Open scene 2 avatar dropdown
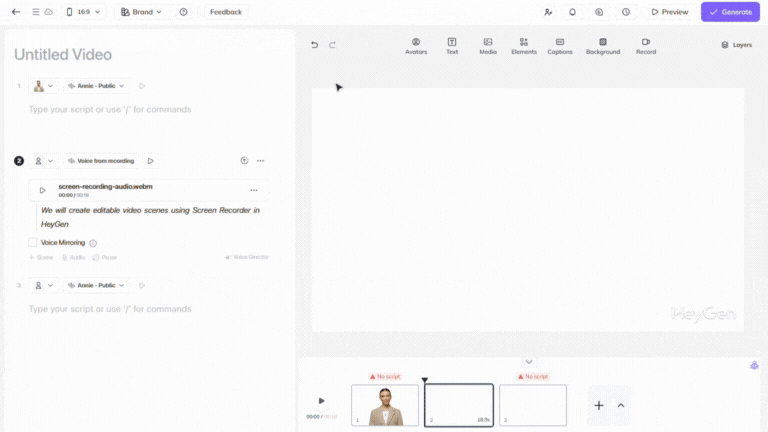 (x=43, y=161)
